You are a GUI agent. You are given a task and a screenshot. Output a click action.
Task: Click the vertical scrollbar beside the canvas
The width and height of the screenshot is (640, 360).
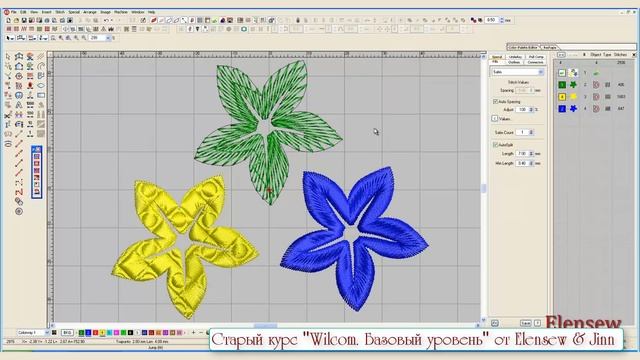pos(484,189)
